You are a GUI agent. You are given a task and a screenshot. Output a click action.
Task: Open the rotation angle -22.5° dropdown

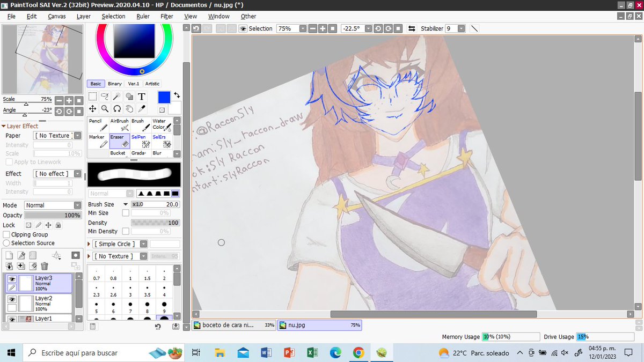tap(367, 28)
